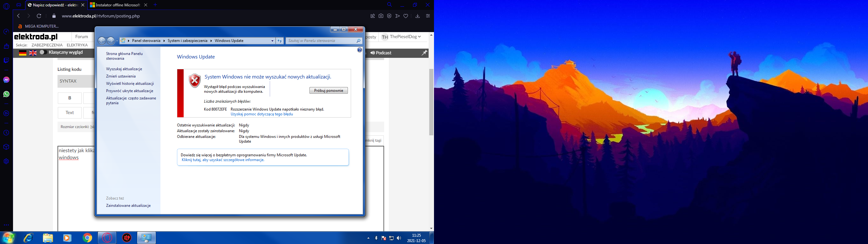Click the elektroda page vertical scrollbar
868x244 pixels.
pos(431,102)
